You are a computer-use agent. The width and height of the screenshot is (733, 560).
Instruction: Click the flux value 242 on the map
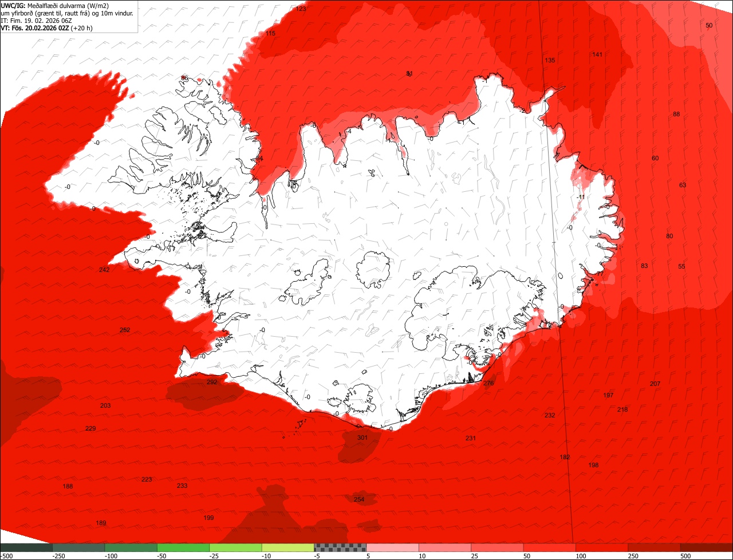point(104,270)
